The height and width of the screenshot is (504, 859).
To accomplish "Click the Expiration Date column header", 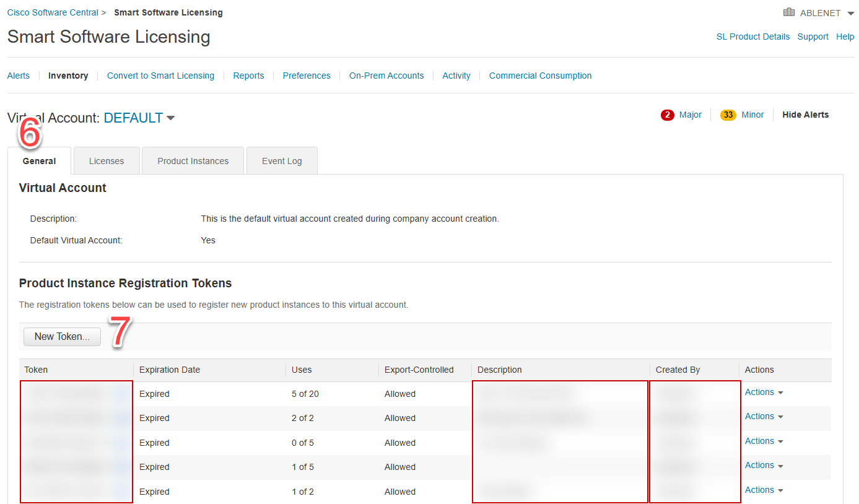I will 170,370.
